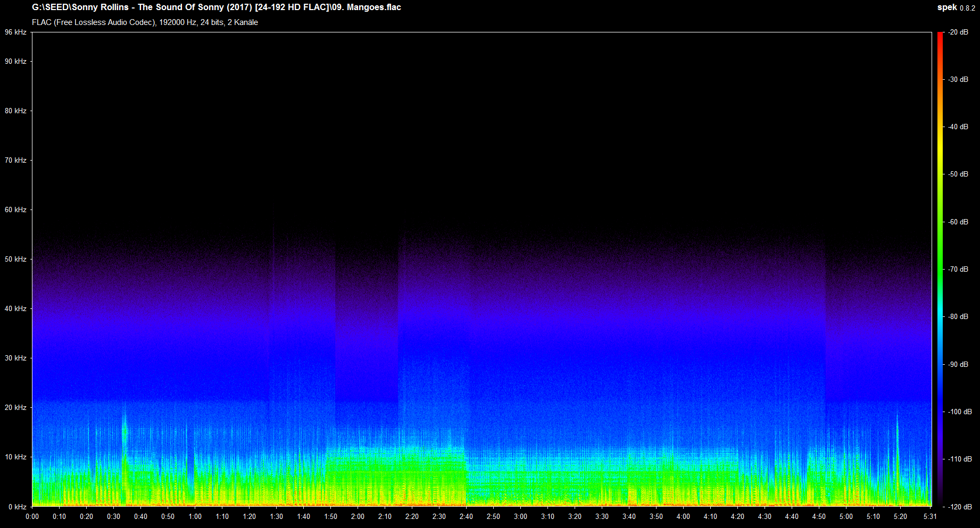
Task: Click the 0:00 start time label
Action: pos(32,516)
